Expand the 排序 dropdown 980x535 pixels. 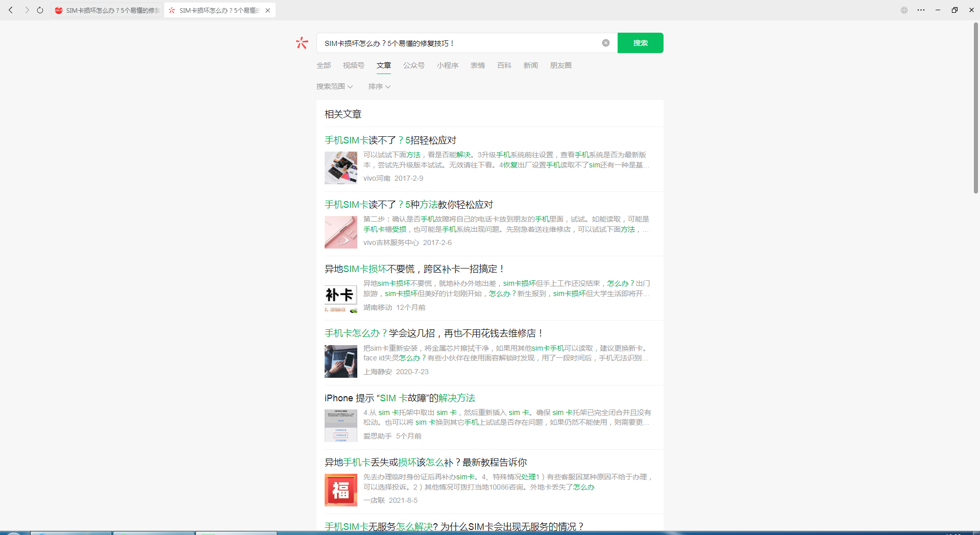379,87
